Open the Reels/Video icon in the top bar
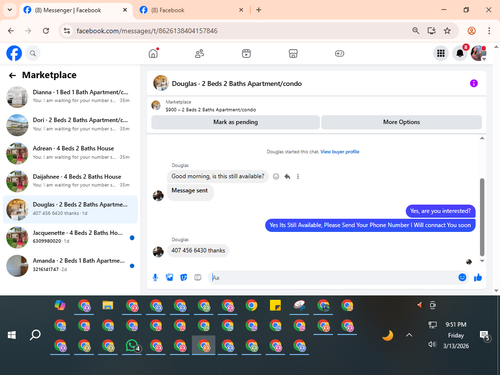500x375 pixels. [x=246, y=53]
